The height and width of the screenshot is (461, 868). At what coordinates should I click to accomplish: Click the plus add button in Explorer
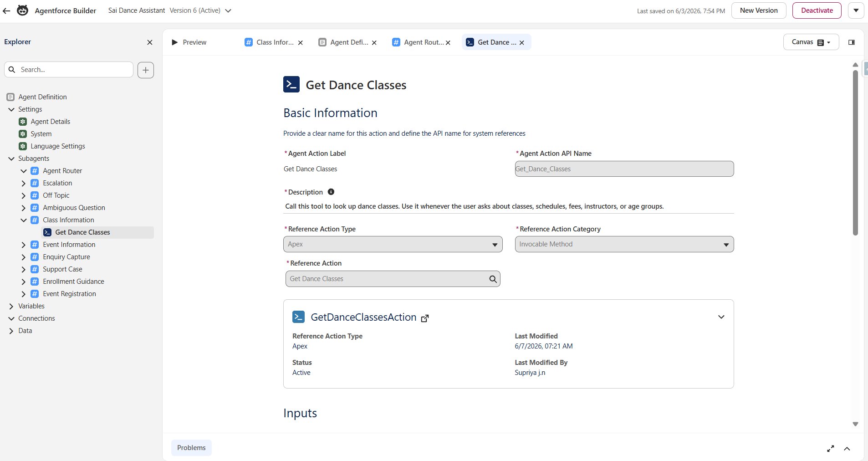coord(146,70)
